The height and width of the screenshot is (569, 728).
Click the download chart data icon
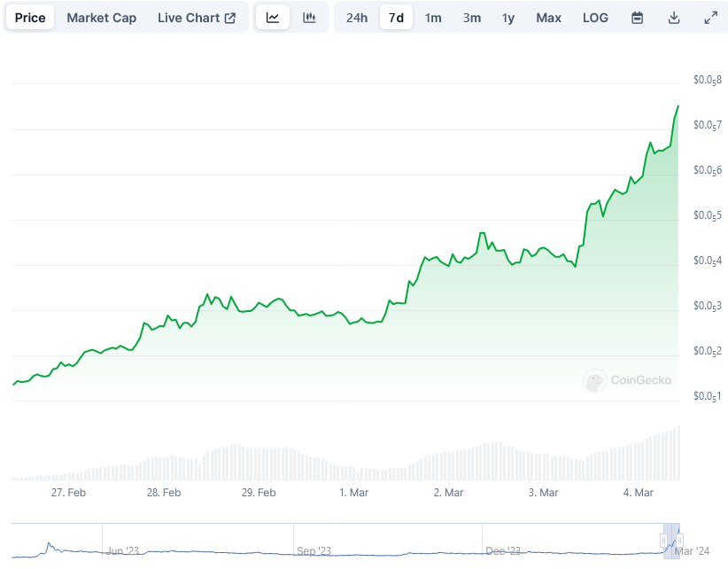[x=674, y=18]
